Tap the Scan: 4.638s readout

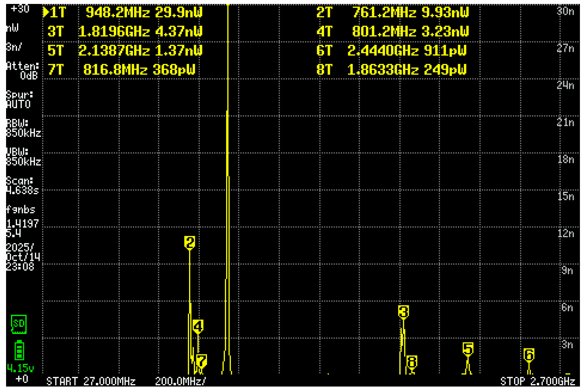22,185
